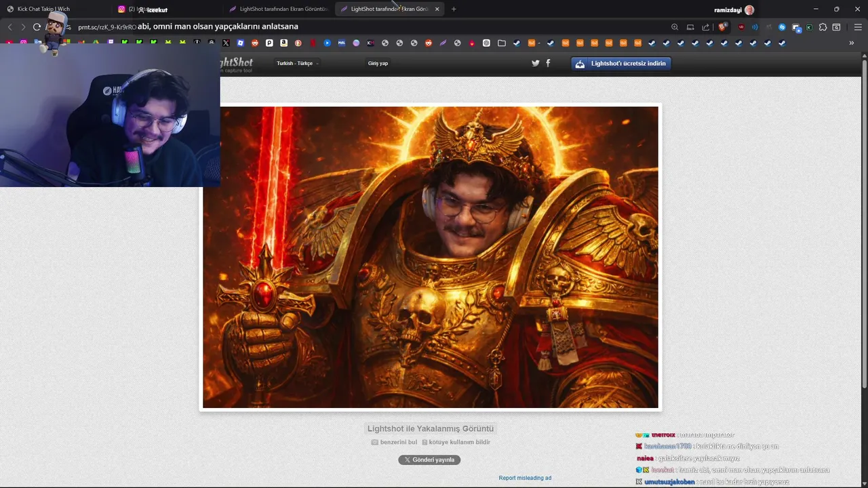868x488 pixels.
Task: Click kötüye kullanım bildir link
Action: (456, 442)
